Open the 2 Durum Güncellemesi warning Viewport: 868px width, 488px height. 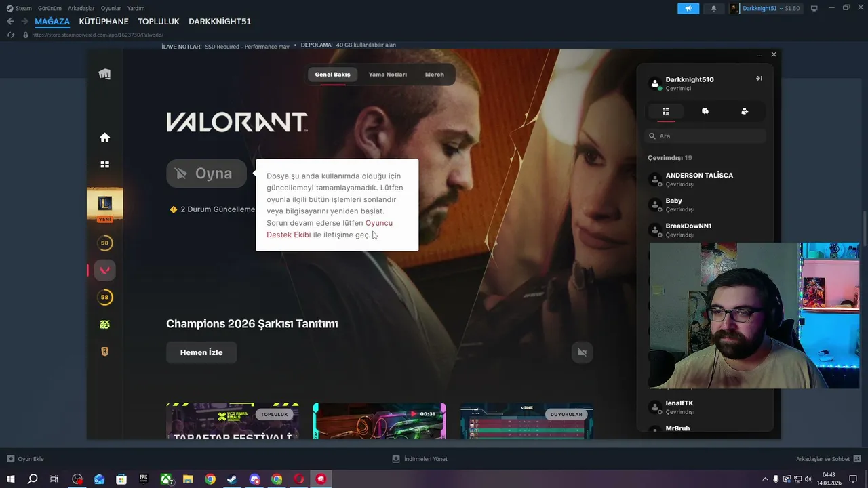pyautogui.click(x=212, y=209)
